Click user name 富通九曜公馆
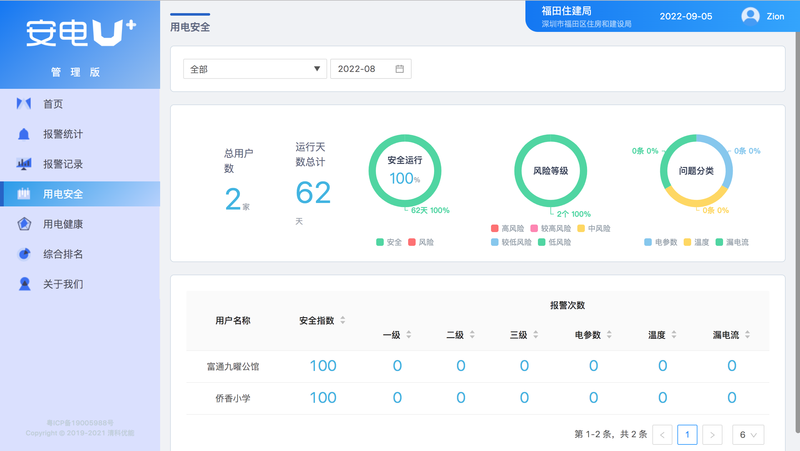Image resolution: width=800 pixels, height=451 pixels. coord(233,366)
